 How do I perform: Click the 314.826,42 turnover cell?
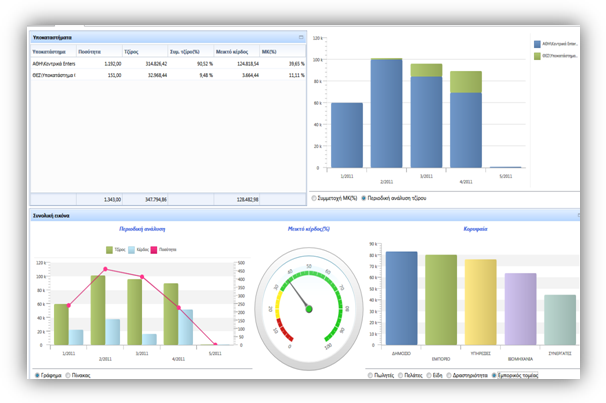coord(156,64)
